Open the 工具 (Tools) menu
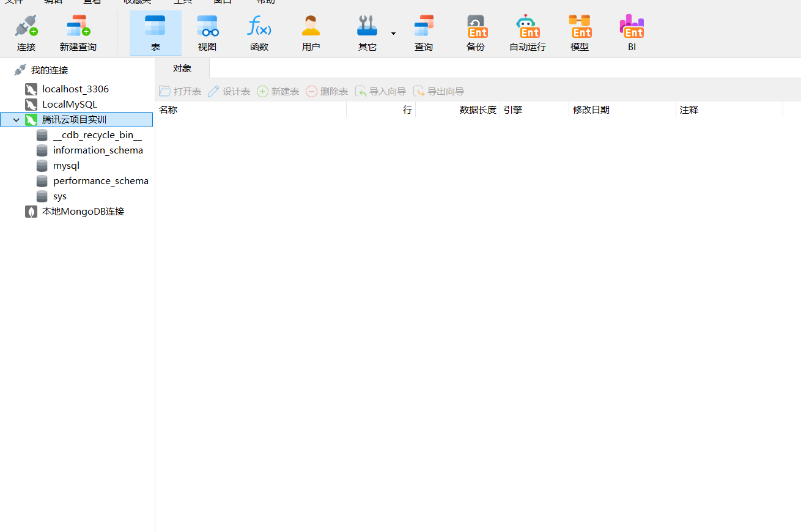 tap(182, 2)
